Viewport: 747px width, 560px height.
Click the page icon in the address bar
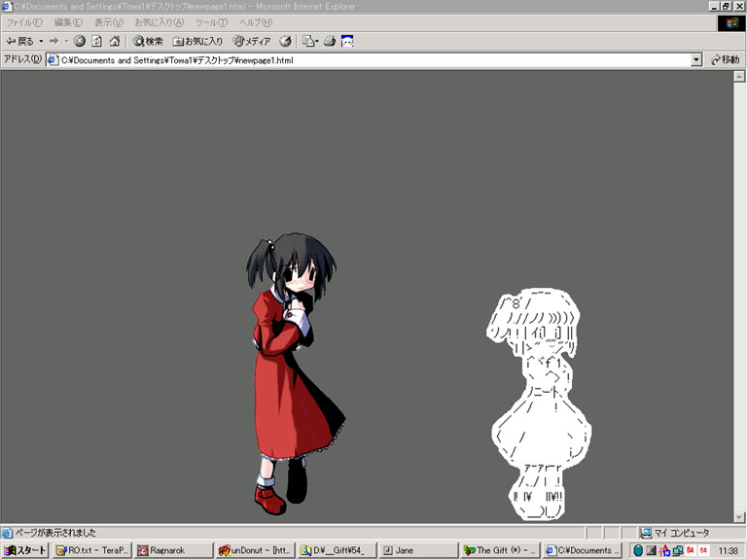53,60
